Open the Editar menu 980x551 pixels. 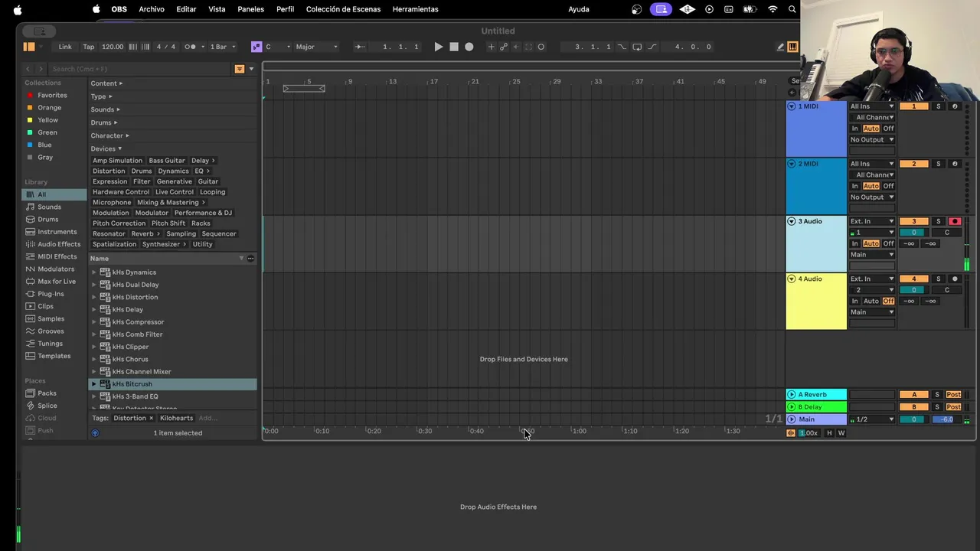tap(186, 9)
